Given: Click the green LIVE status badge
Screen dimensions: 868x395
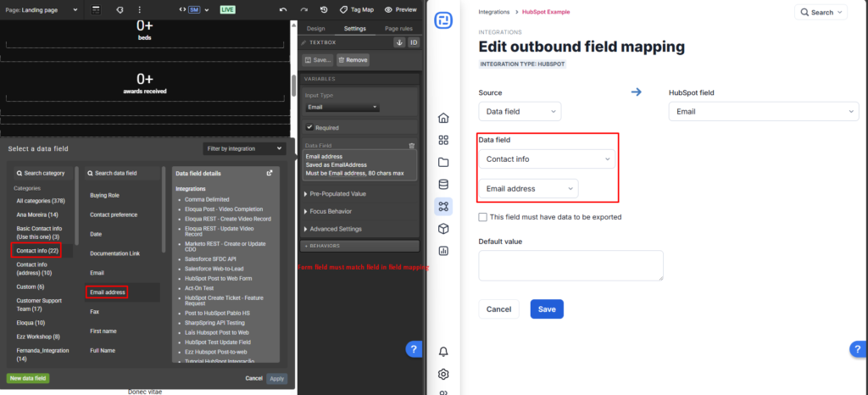Looking at the screenshot, I should [227, 10].
